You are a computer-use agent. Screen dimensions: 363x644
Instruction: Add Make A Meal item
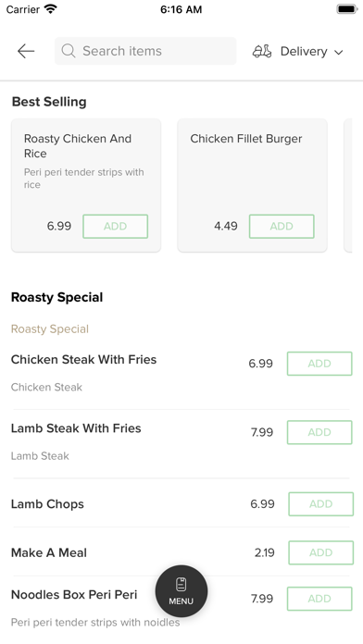pos(320,552)
